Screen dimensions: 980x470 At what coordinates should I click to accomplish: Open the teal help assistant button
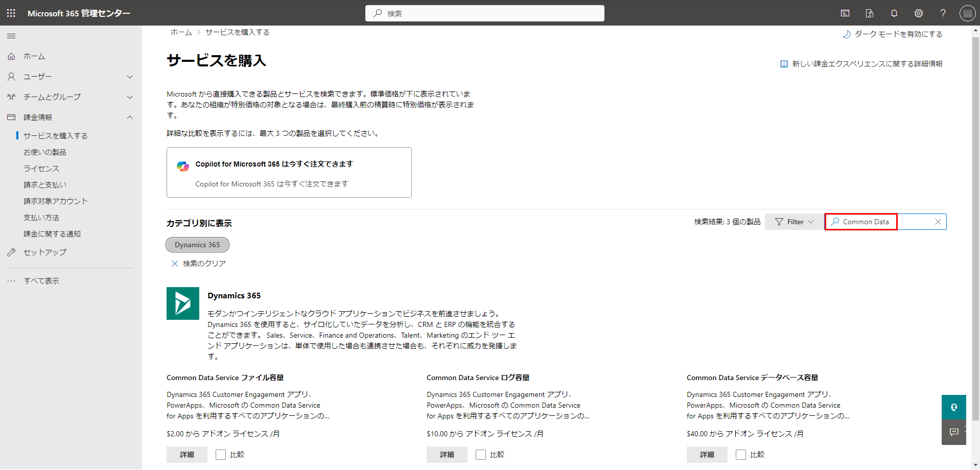click(954, 407)
